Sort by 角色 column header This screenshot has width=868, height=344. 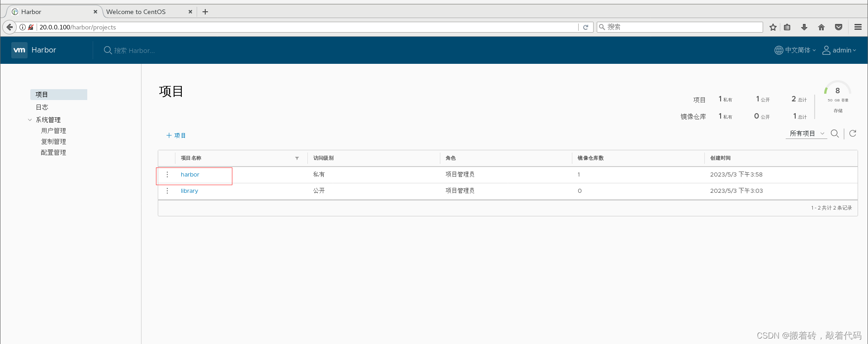(451, 158)
